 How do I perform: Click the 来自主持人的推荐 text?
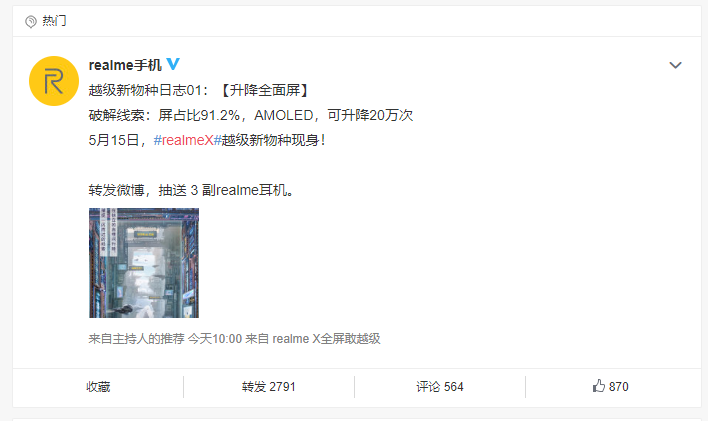point(136,339)
